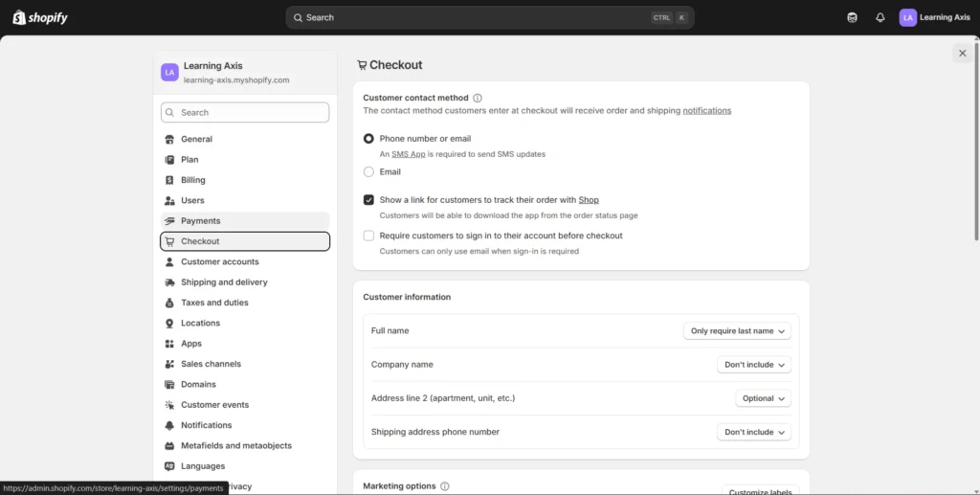Viewport: 980px width, 495px height.
Task: Click the Locations pin icon
Action: click(169, 323)
